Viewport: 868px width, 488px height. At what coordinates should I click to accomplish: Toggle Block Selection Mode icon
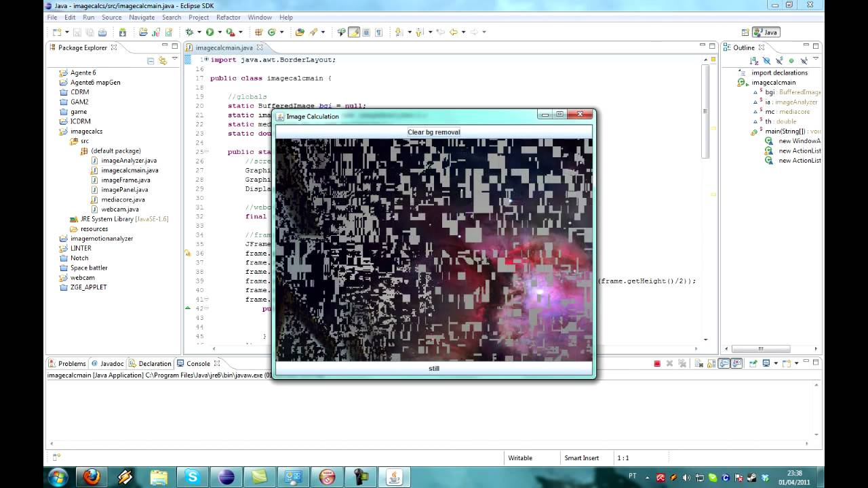pyautogui.click(x=366, y=32)
